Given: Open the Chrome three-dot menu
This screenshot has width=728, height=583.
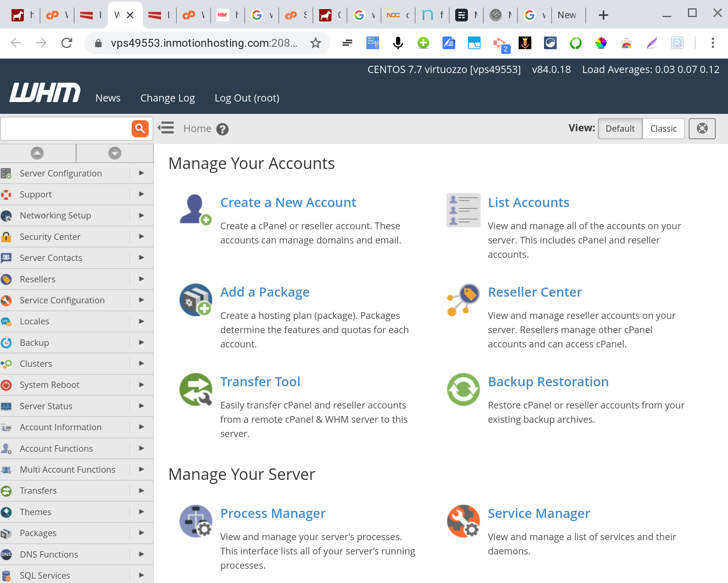Looking at the screenshot, I should coord(713,43).
